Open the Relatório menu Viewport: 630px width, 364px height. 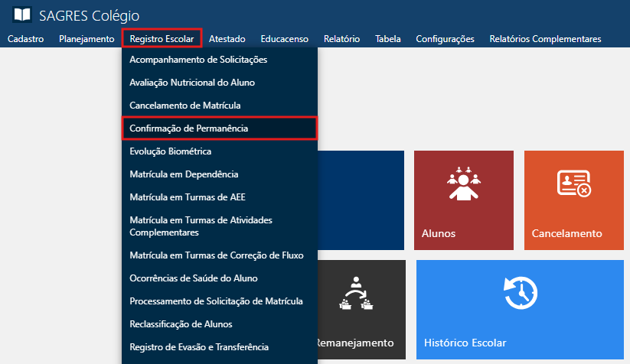point(341,39)
